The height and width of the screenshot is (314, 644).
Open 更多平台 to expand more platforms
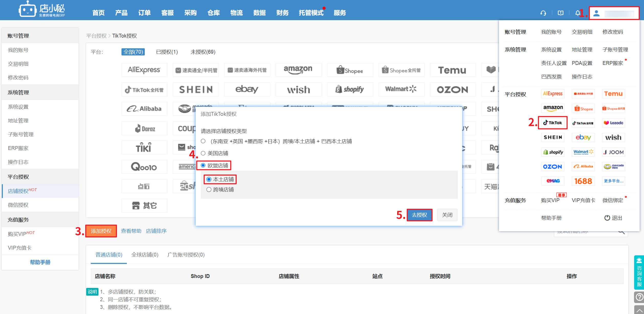pos(613,181)
